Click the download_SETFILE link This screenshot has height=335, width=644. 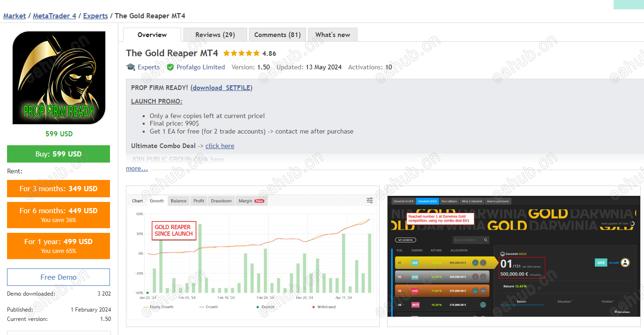point(222,88)
